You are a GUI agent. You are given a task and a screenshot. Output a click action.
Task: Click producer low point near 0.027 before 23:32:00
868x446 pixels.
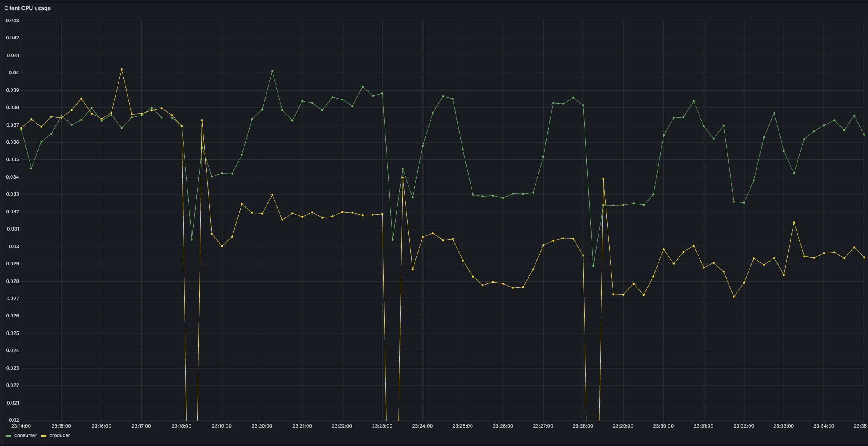734,297
